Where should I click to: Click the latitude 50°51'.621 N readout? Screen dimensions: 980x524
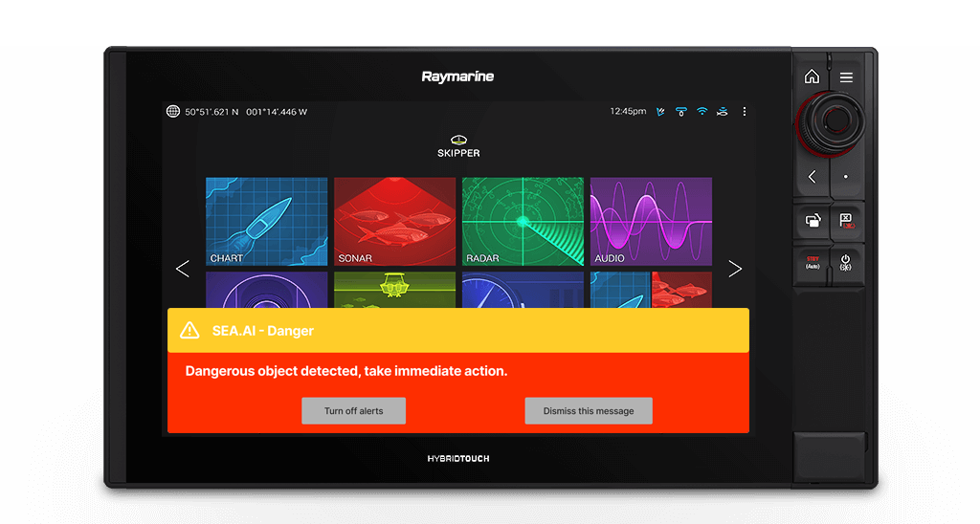click(212, 112)
